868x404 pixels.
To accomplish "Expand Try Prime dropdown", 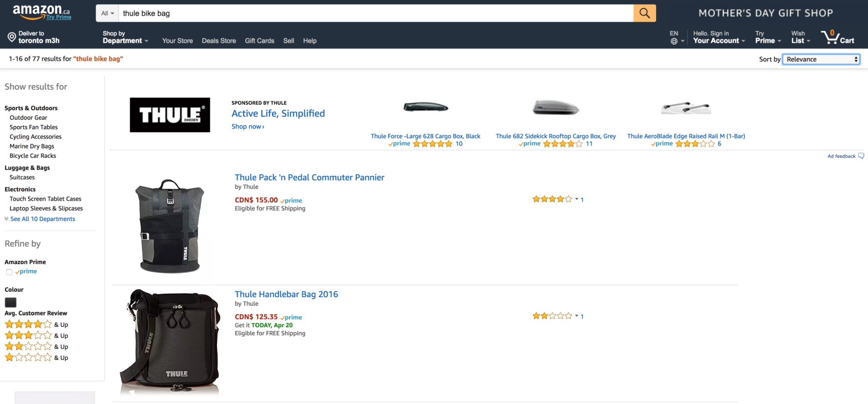I will [x=768, y=37].
